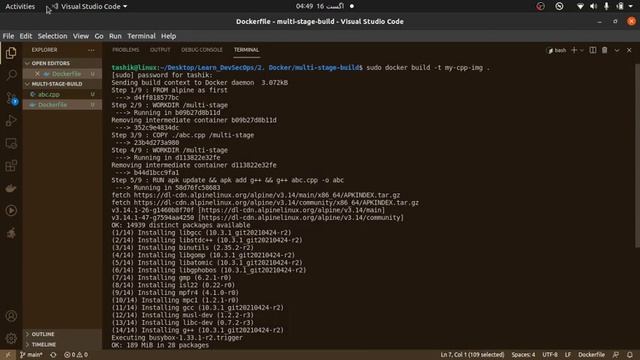Switch to the Problems tab
The image size is (640, 360).
point(126,50)
